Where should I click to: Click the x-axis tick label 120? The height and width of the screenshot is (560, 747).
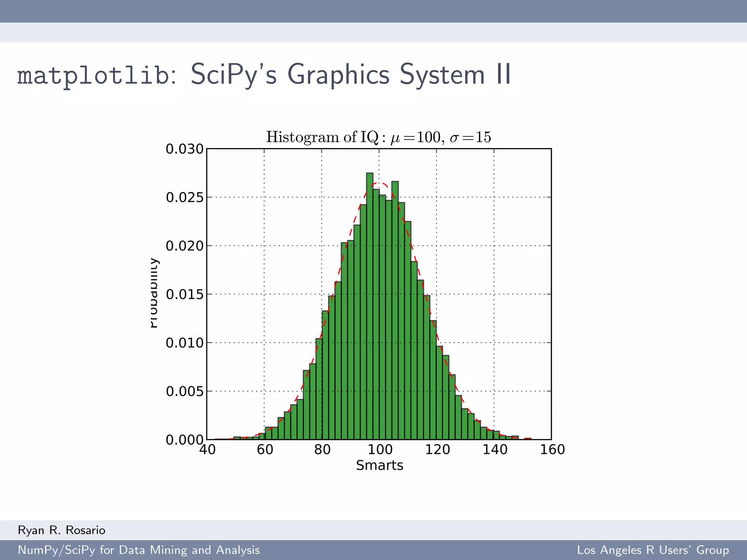[x=438, y=450]
